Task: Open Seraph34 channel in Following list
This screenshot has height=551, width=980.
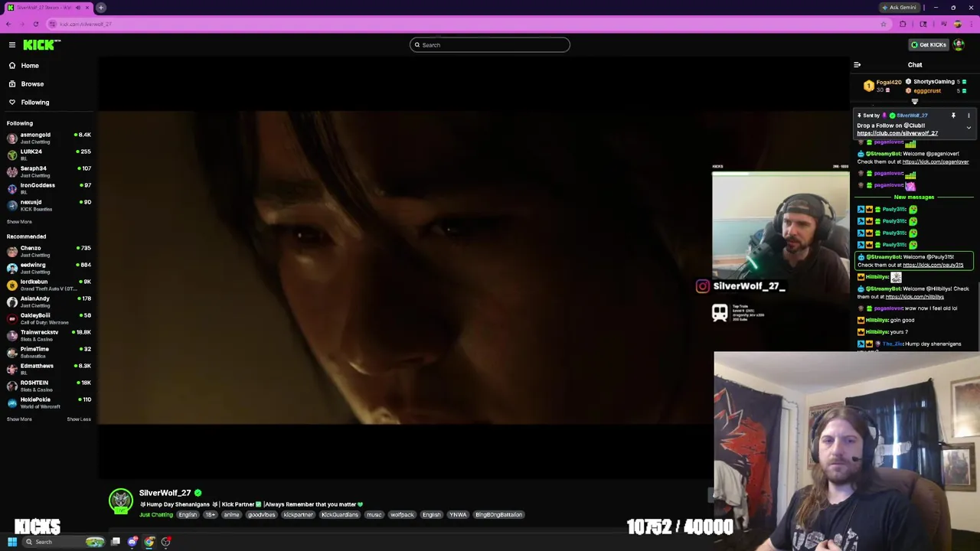Action: click(49, 171)
